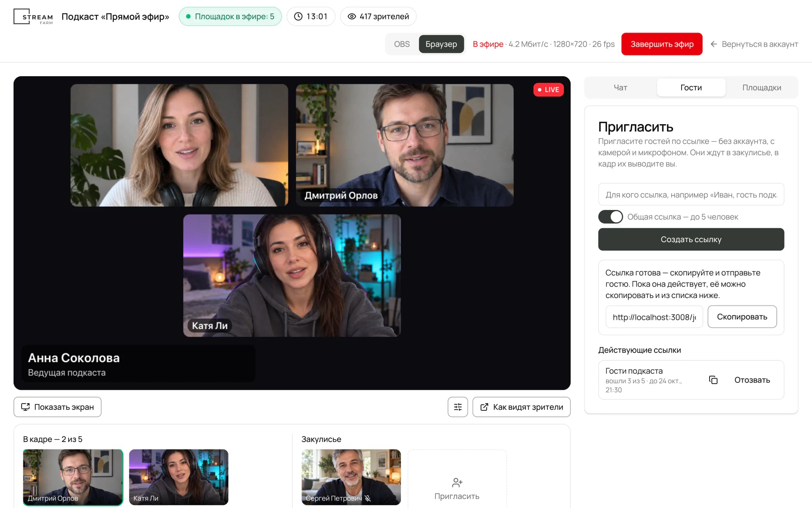Image resolution: width=812 pixels, height=508 pixels.
Task: Revoke the link with Отозвать
Action: 752,380
